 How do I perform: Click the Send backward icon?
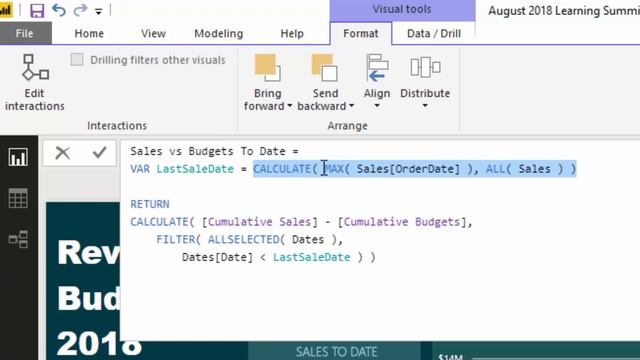tap(324, 68)
